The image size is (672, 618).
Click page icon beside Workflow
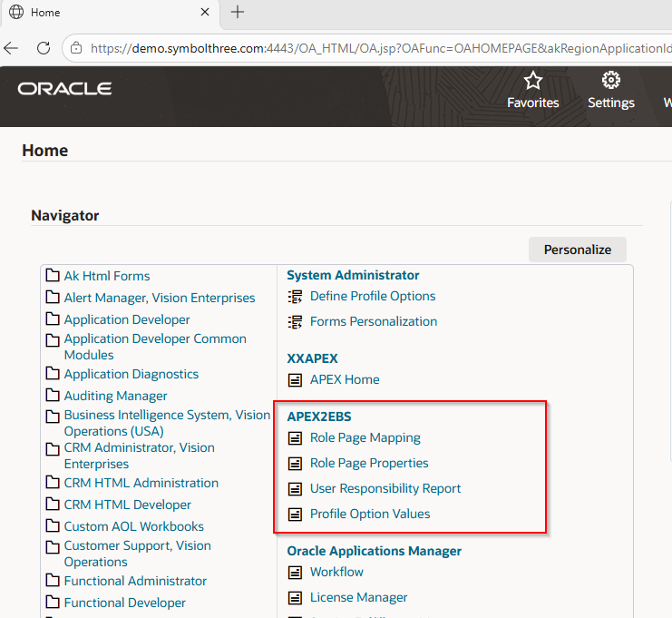pos(295,573)
